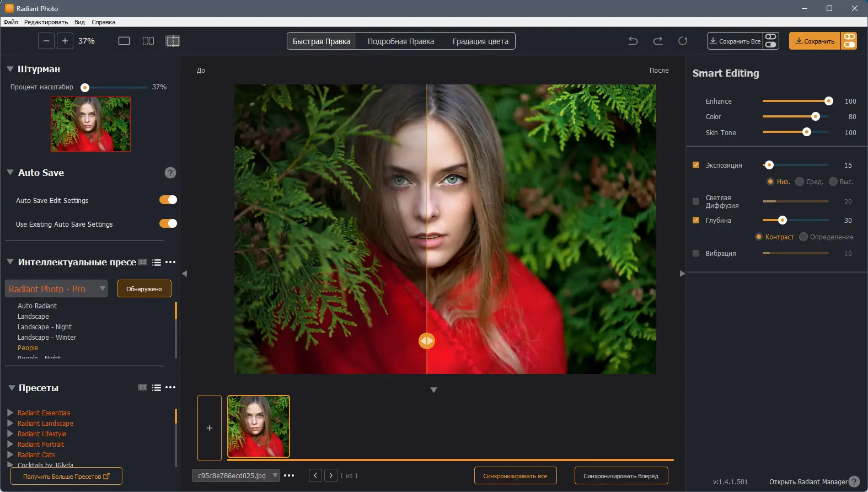The image size is (868, 492).
Task: Adjust Процент масштабир zoom slider
Action: tap(114, 87)
